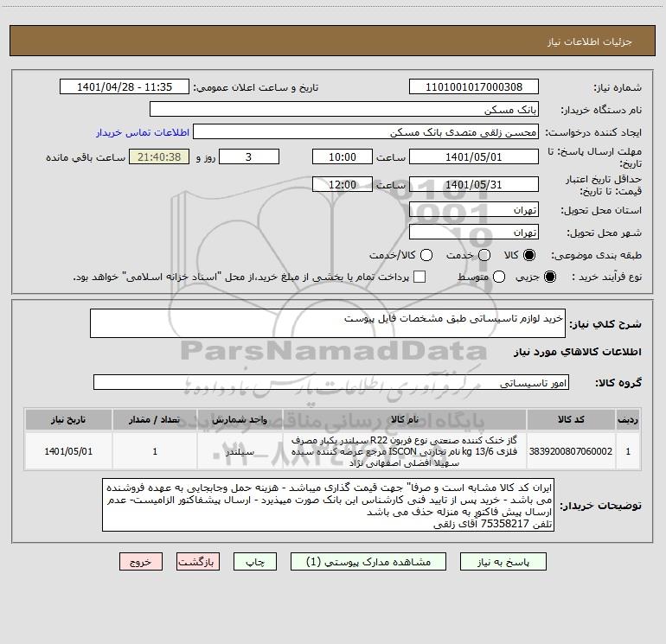Click the R22 gas product name cell
This screenshot has width=666, height=644.
405,451
